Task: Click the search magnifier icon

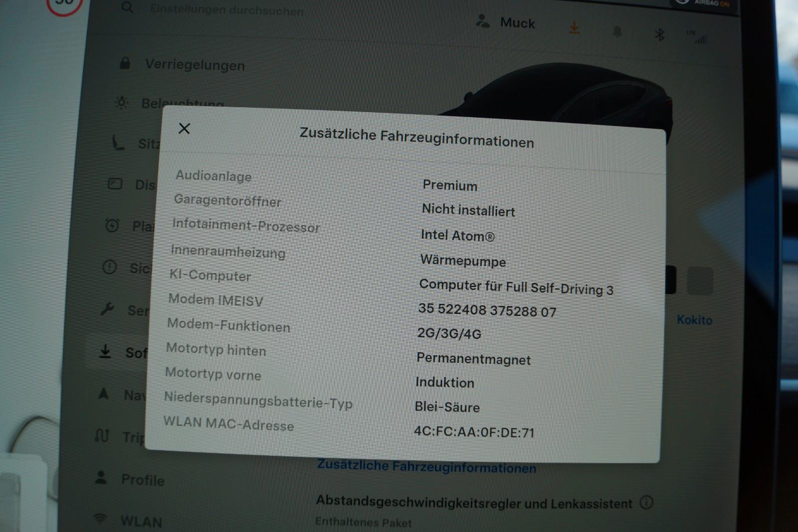Action: pos(128,7)
